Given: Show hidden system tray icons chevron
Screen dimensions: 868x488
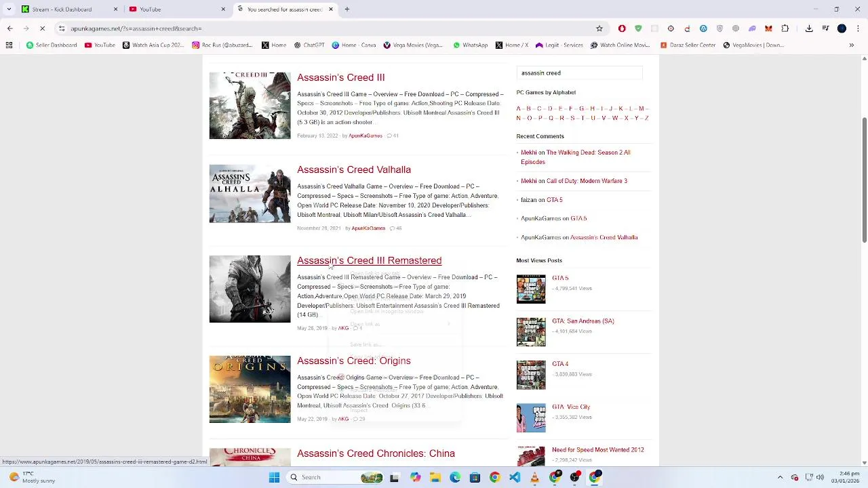Looking at the screenshot, I should point(780,478).
